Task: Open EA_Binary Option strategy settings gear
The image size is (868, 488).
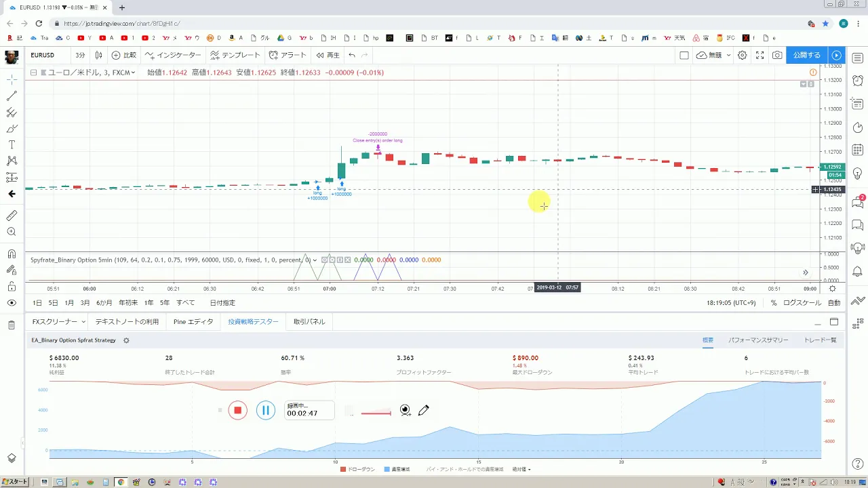Action: tap(126, 340)
